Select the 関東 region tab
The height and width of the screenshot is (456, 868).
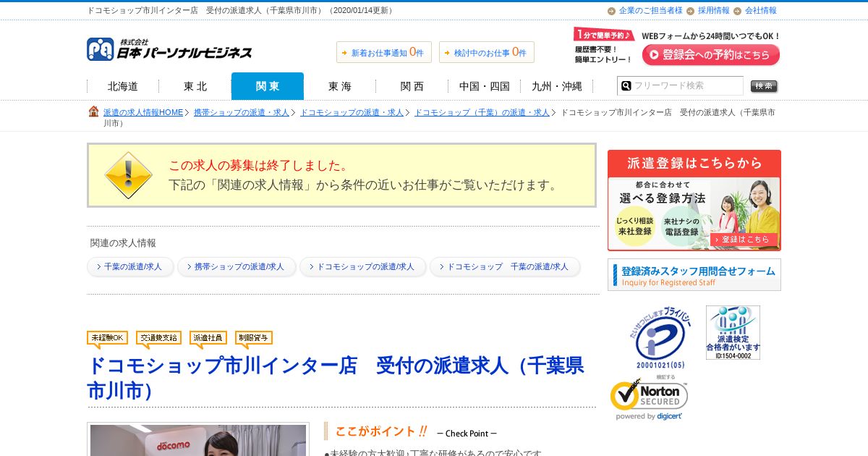pyautogui.click(x=268, y=86)
